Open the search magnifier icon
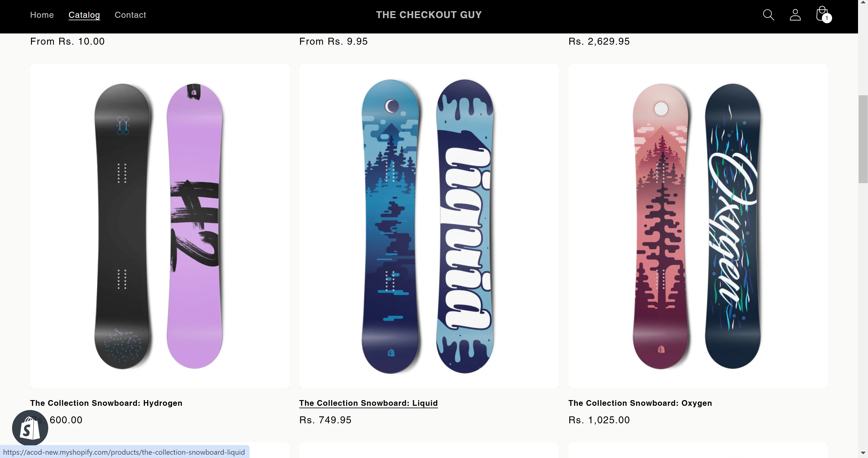868x458 pixels. (768, 15)
